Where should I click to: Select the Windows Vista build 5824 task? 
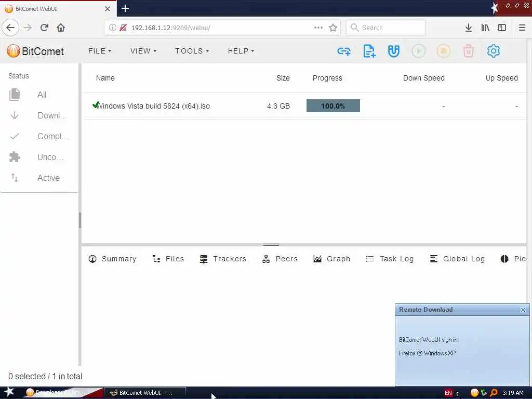click(x=304, y=106)
